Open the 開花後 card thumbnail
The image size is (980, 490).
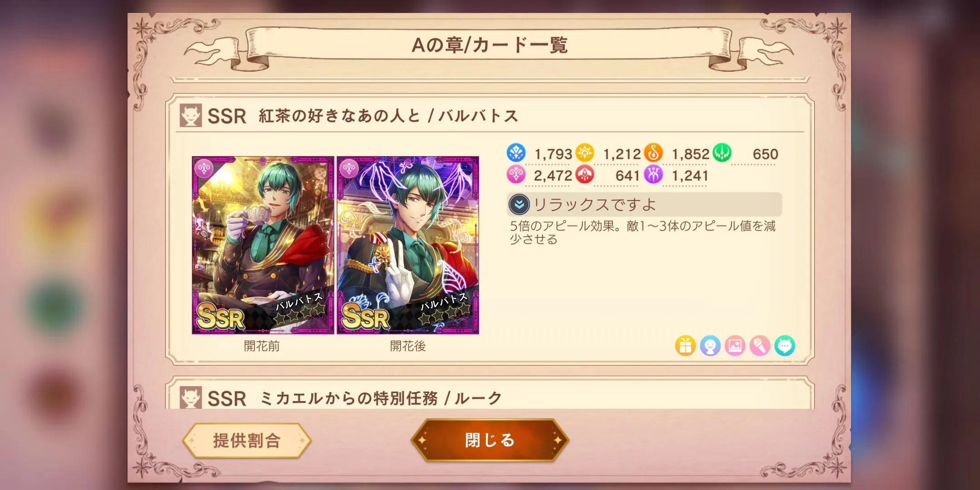(x=408, y=245)
